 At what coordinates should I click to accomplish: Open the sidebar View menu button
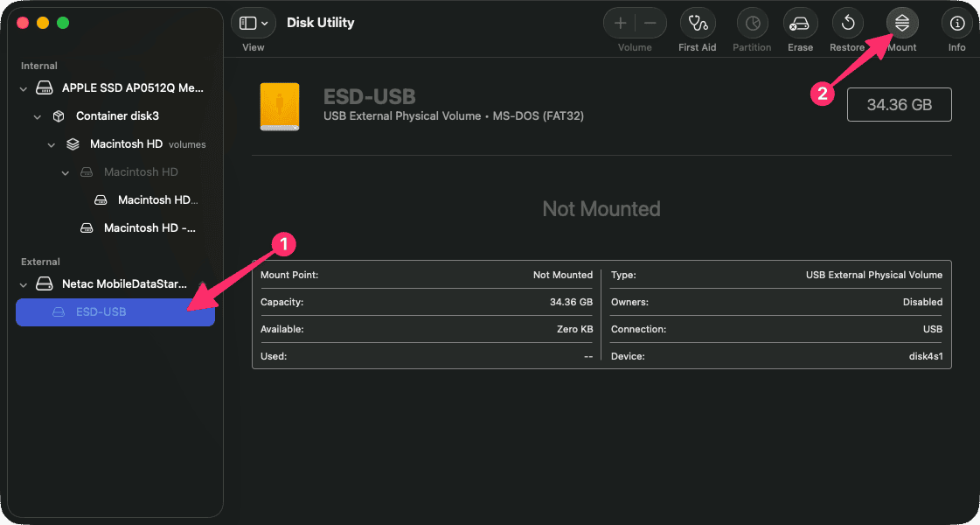pyautogui.click(x=254, y=23)
